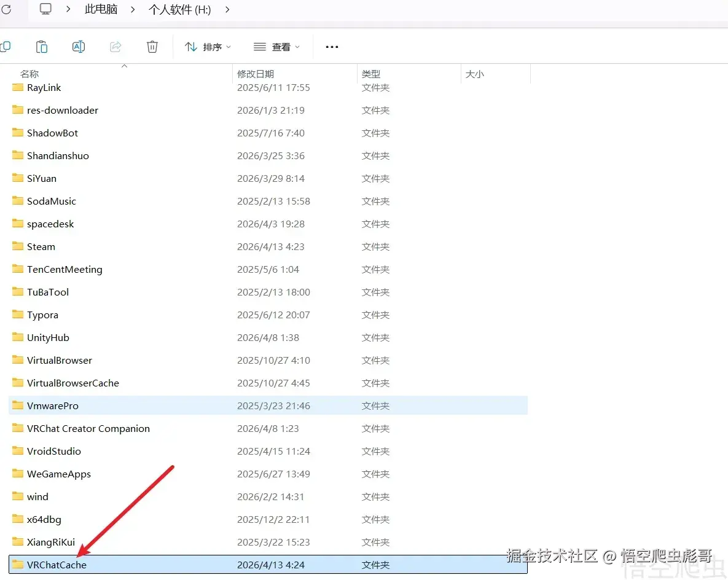Select the Shandianshuo folder
728x580 pixels.
[268, 156]
